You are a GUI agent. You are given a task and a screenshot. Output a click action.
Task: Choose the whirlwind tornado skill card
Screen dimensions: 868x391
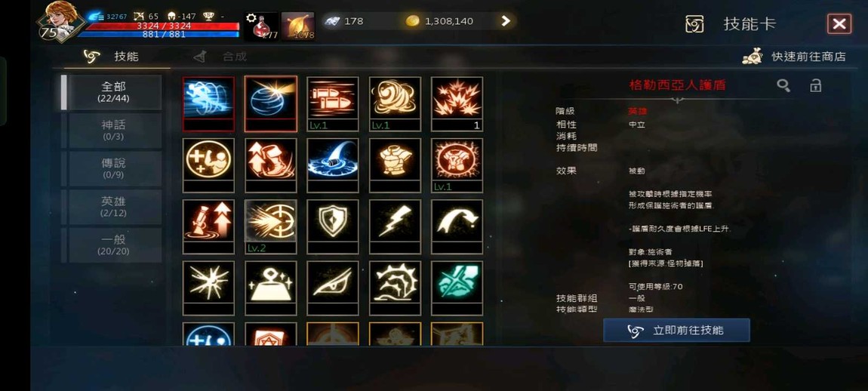(x=395, y=103)
